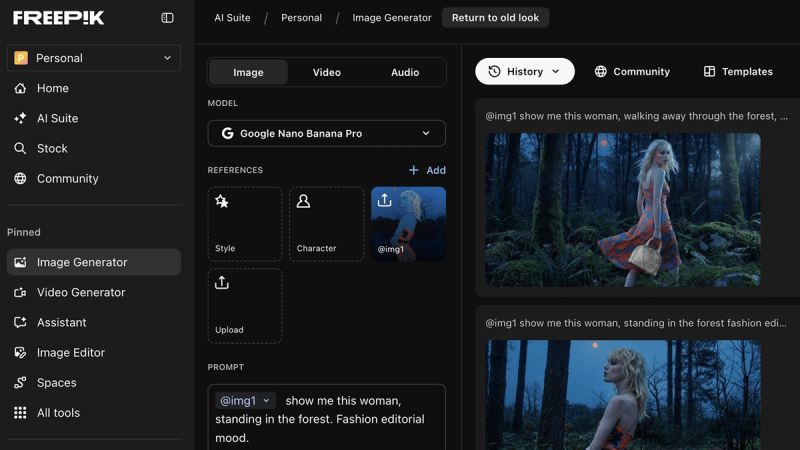Viewport: 800px width, 450px height.
Task: Open AI Suite from sidebar
Action: tap(57, 118)
